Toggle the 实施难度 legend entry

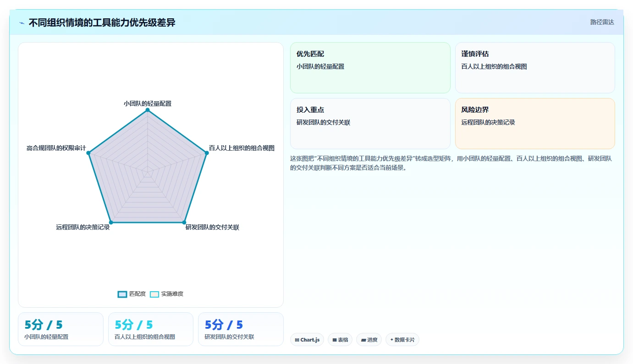point(167,294)
